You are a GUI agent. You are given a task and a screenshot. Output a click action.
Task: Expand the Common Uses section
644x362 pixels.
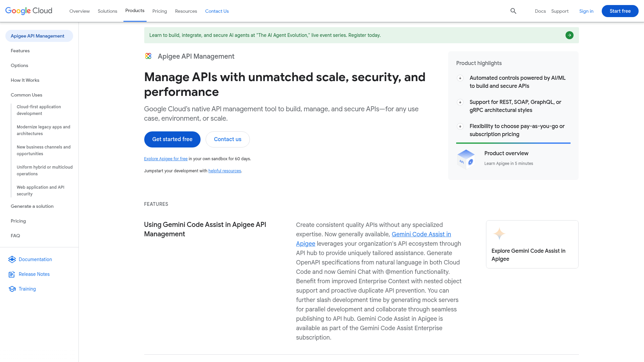point(26,95)
